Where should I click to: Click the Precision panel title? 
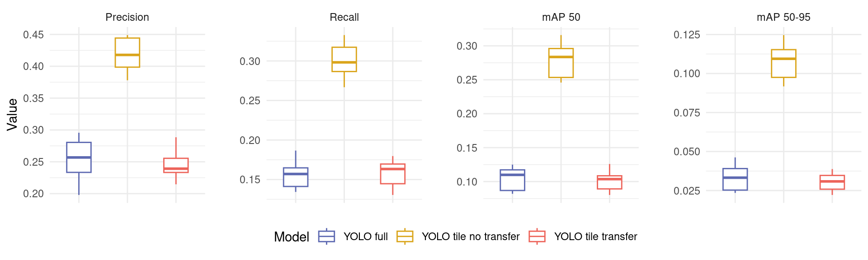127,17
